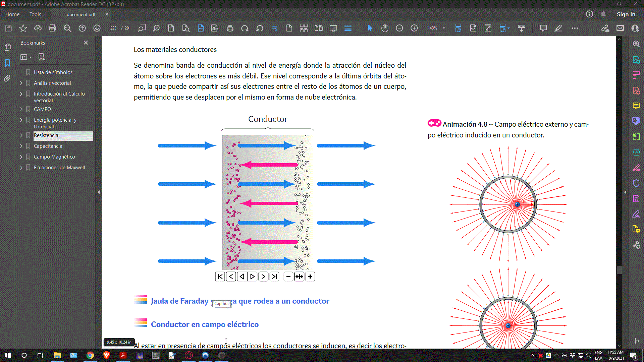Click star to bookmark file
Viewport: 644px width, 362px height.
click(23, 28)
